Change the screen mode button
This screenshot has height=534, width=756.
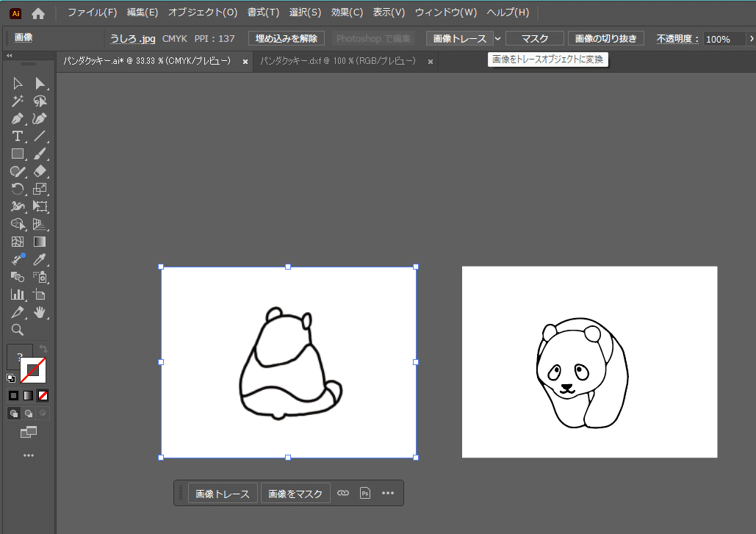pyautogui.click(x=29, y=433)
